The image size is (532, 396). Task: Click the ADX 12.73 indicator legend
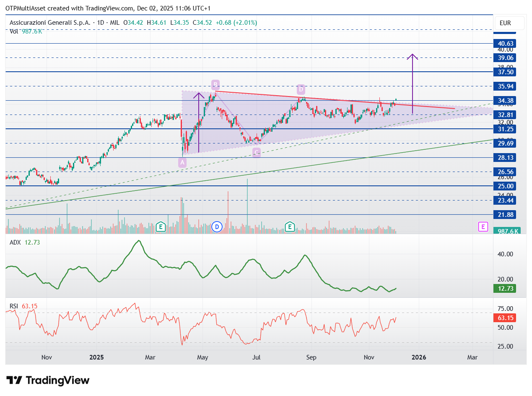(25, 242)
